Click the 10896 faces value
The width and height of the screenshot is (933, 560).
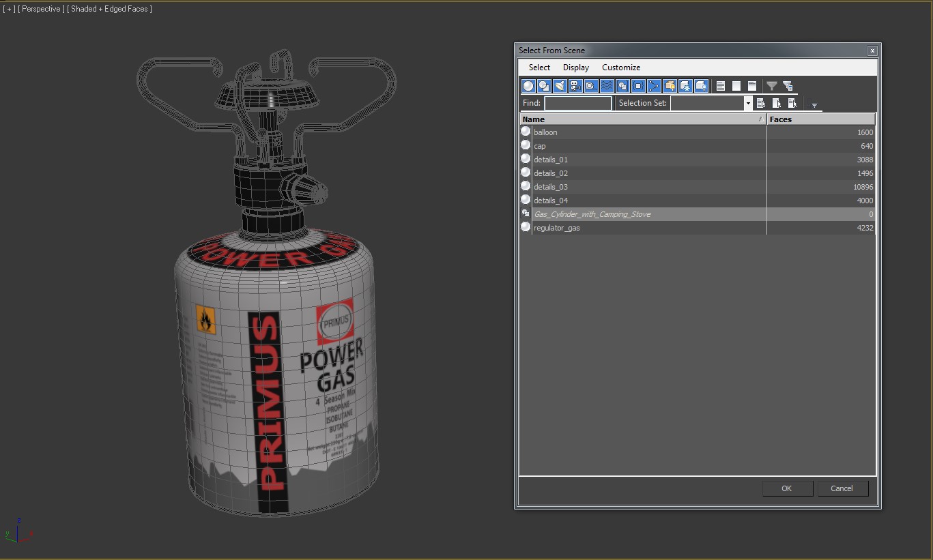(863, 187)
